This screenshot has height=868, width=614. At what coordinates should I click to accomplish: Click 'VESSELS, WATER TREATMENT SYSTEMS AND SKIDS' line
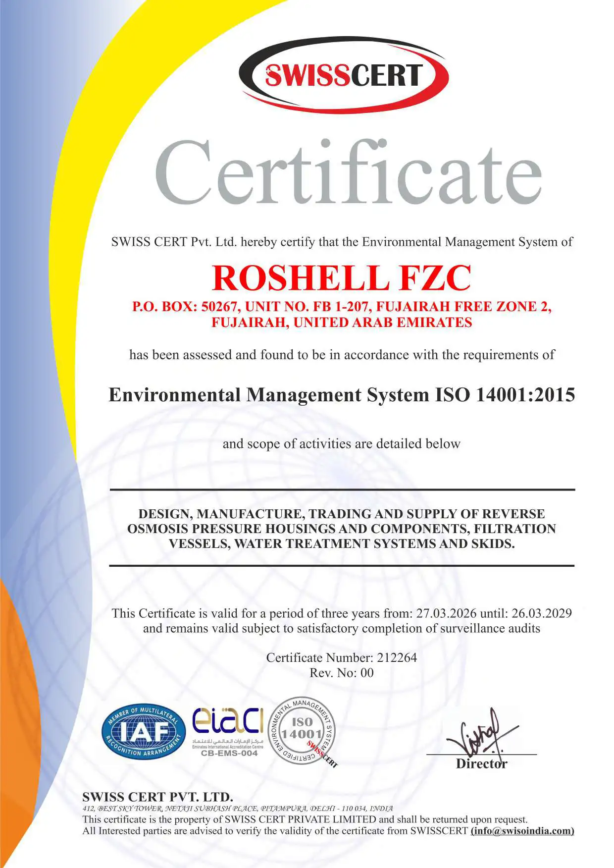342,543
